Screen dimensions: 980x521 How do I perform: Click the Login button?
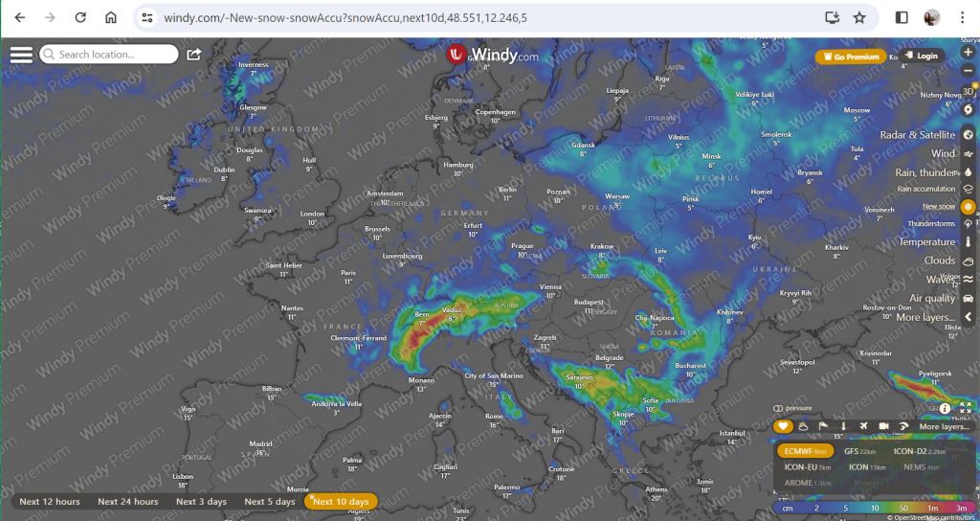point(921,57)
